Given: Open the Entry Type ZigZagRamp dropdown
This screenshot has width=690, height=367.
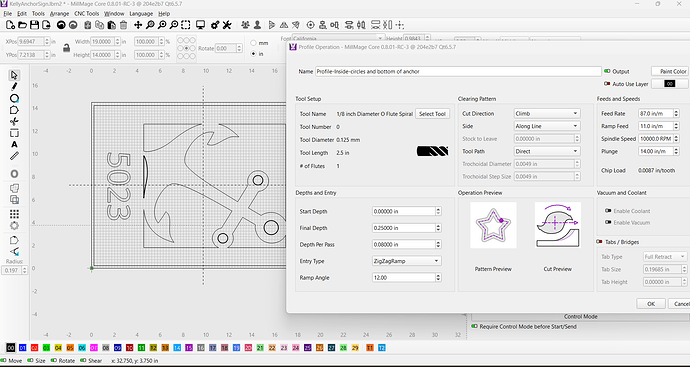Looking at the screenshot, I should (406, 261).
